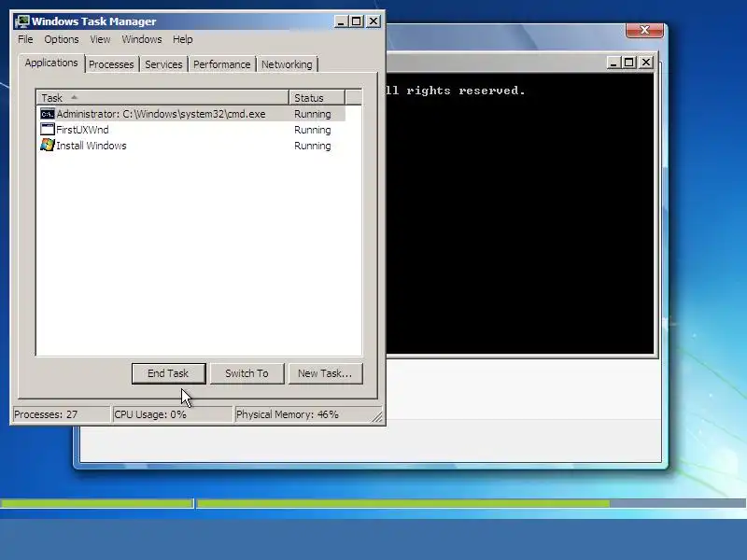Open the Windows menu
The width and height of the screenshot is (747, 560).
[142, 39]
